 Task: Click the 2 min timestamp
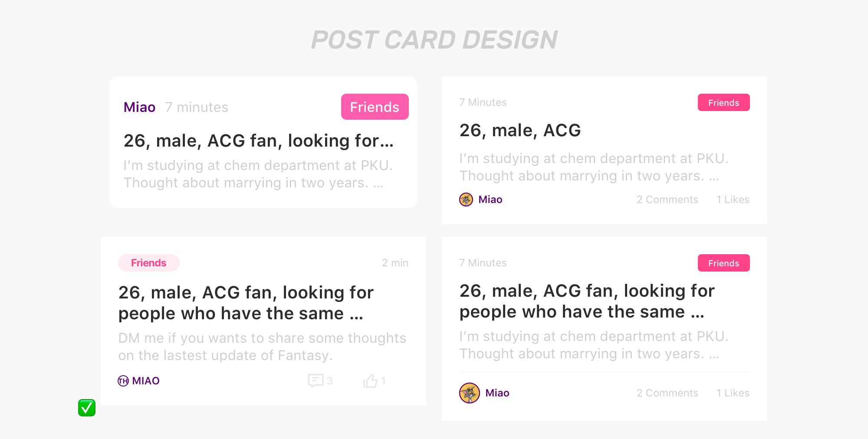395,263
